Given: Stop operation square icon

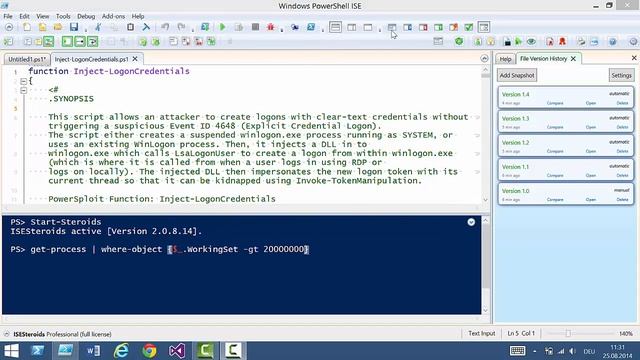Looking at the screenshot, I should pos(256,27).
